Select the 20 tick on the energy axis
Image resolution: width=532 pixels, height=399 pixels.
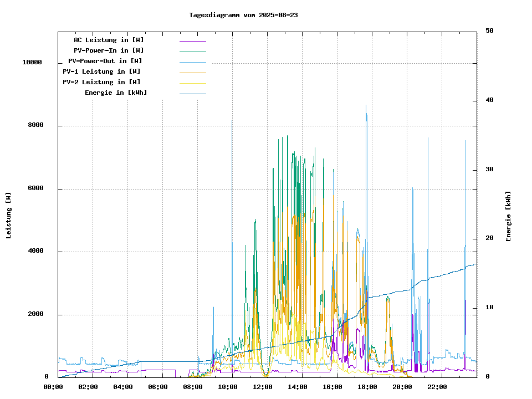489,238
